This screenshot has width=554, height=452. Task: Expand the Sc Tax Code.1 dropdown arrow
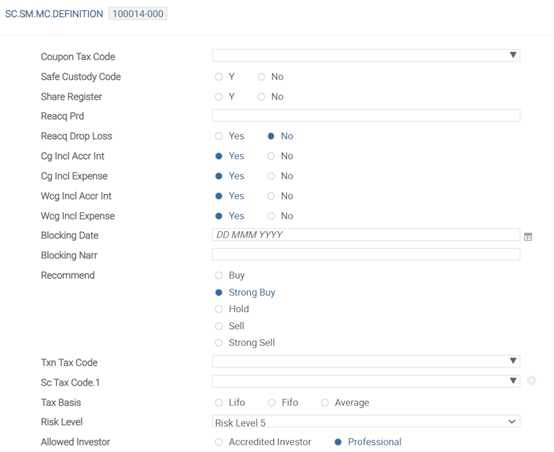coord(513,381)
